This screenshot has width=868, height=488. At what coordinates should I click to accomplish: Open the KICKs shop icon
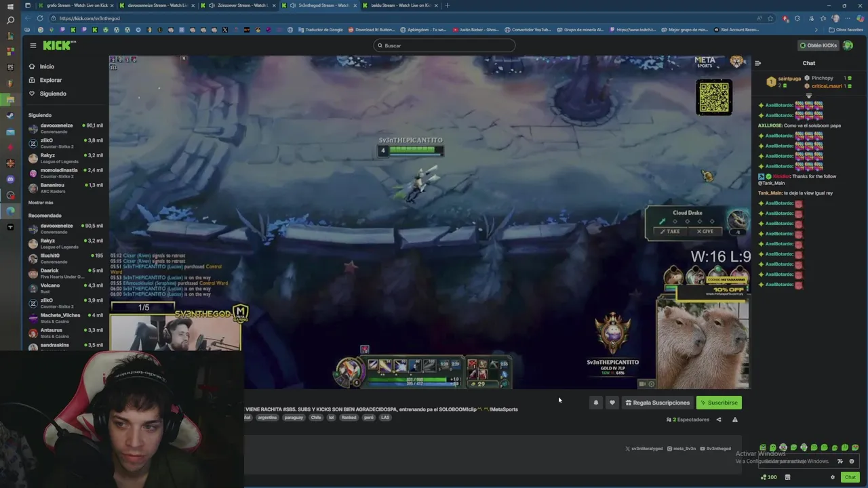(x=787, y=477)
